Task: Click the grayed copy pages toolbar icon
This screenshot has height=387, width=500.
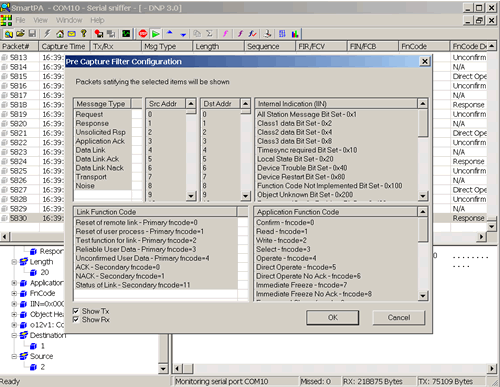Action: click(x=197, y=34)
